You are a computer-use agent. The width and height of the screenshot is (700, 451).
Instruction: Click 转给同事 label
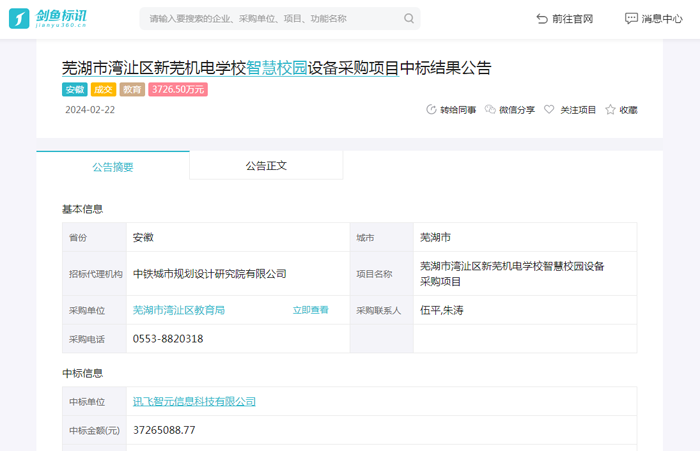coord(458,110)
